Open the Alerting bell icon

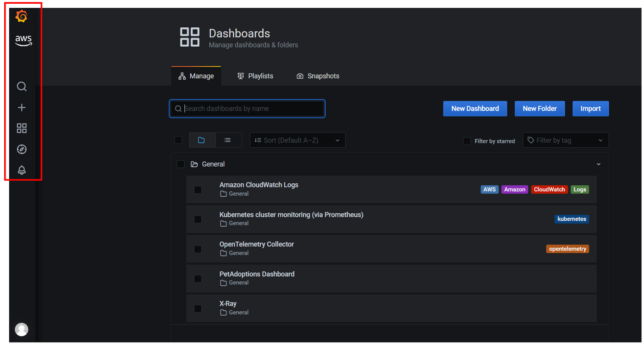click(22, 170)
